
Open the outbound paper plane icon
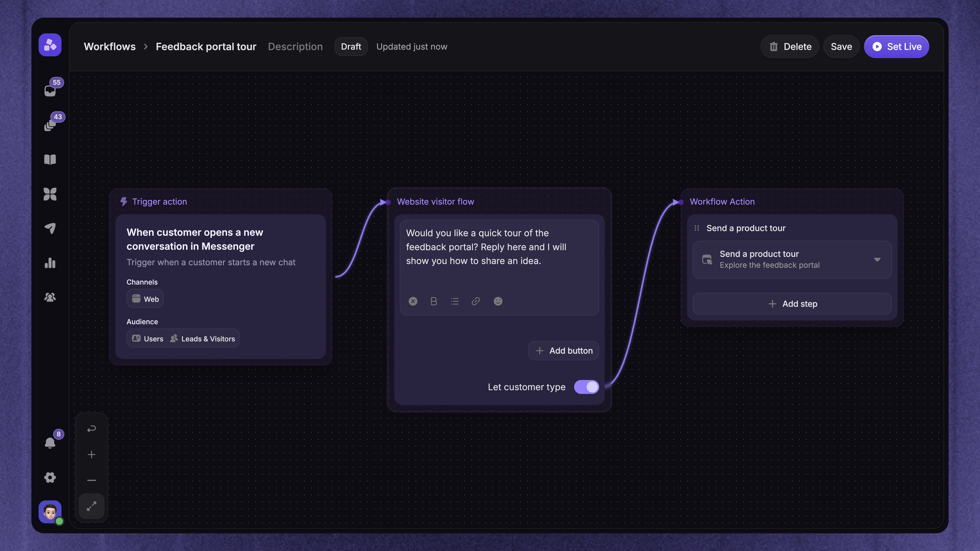(50, 228)
